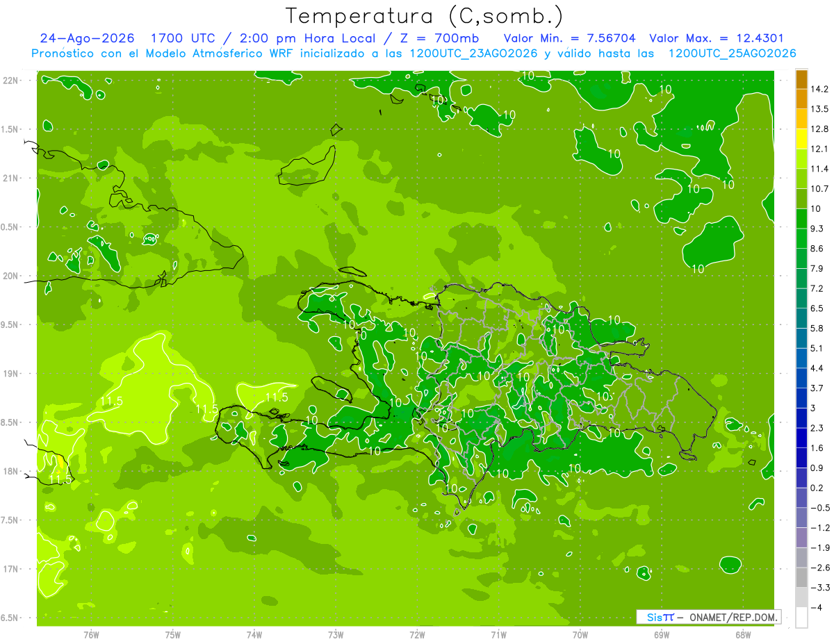
Task: Click the "-1.9" value on color legend
Action: pos(820,547)
